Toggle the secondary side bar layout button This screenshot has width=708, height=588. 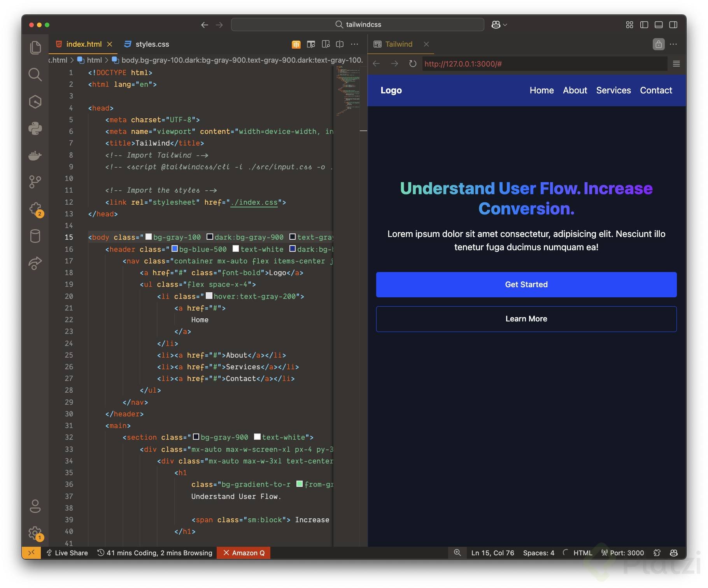click(673, 25)
